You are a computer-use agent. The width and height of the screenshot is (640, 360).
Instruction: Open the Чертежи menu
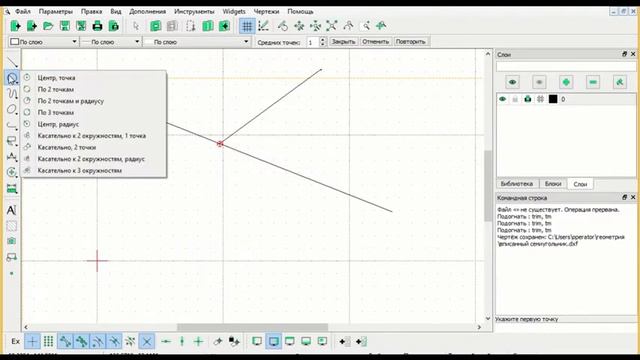[x=266, y=11]
